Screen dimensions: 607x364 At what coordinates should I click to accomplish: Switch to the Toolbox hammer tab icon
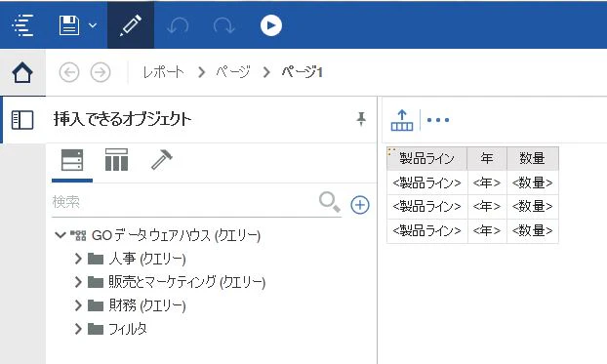click(x=161, y=160)
